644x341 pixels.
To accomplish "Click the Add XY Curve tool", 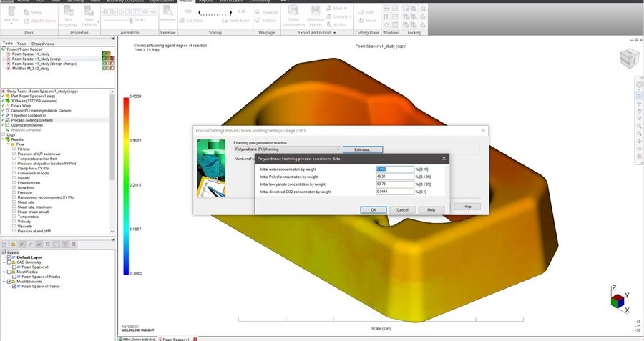I will point(39,21).
